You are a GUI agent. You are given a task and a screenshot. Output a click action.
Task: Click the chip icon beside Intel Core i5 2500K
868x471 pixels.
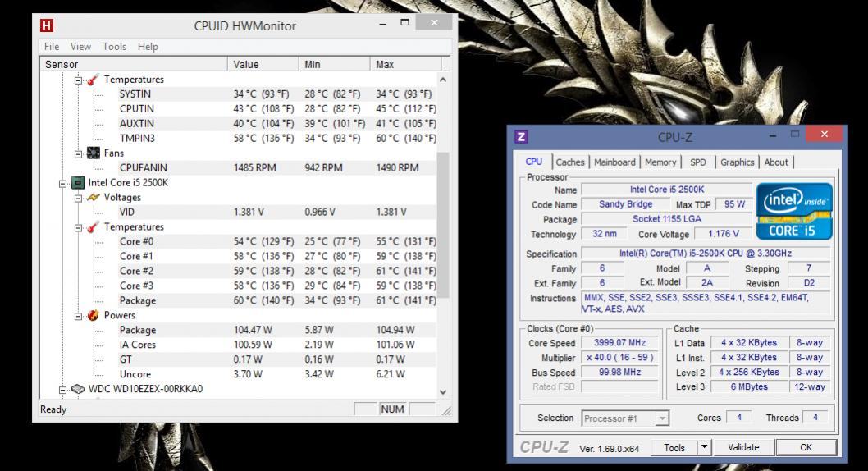click(x=77, y=183)
